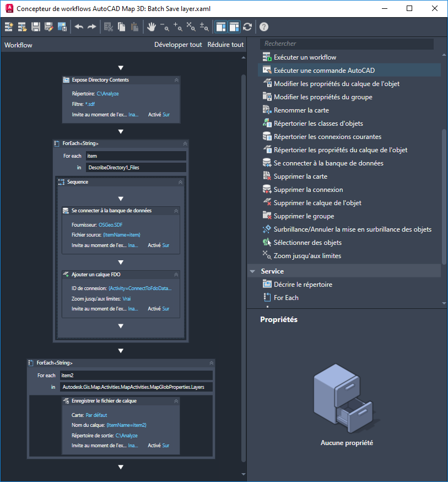Click the database icon in the activity list's 'Se connecter à la banque de données' row
The height and width of the screenshot is (482, 448).
pos(267,163)
